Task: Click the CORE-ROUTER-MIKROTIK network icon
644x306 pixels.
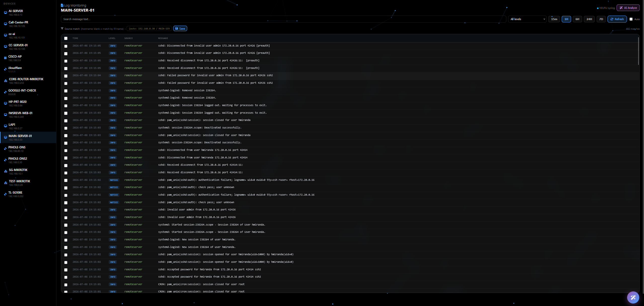Action: [x=6, y=81]
